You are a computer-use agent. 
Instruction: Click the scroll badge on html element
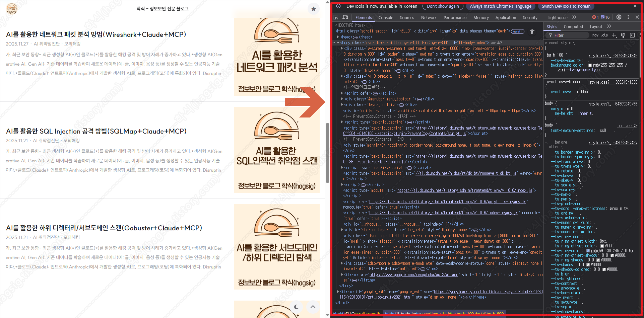(x=517, y=31)
